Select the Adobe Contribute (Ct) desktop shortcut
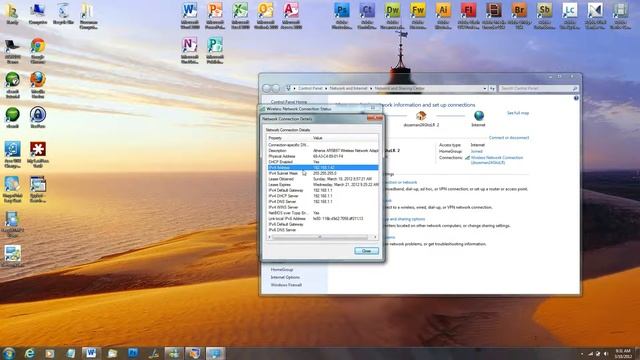640x360 pixels. click(367, 16)
